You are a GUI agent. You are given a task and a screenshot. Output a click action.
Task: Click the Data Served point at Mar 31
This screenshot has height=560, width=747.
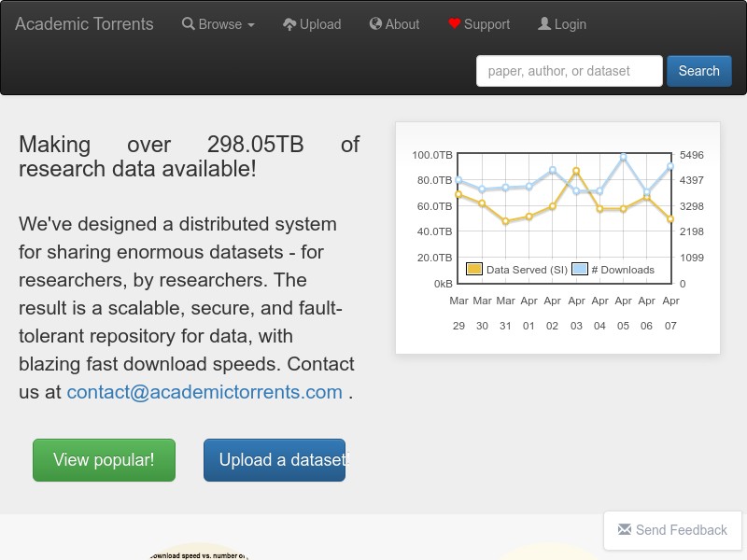[505, 221]
